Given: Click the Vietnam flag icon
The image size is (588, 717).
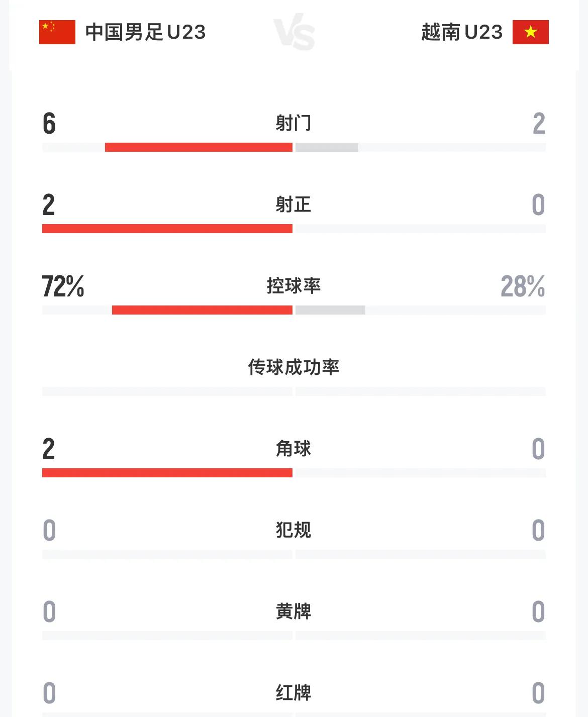Looking at the screenshot, I should pyautogui.click(x=530, y=32).
